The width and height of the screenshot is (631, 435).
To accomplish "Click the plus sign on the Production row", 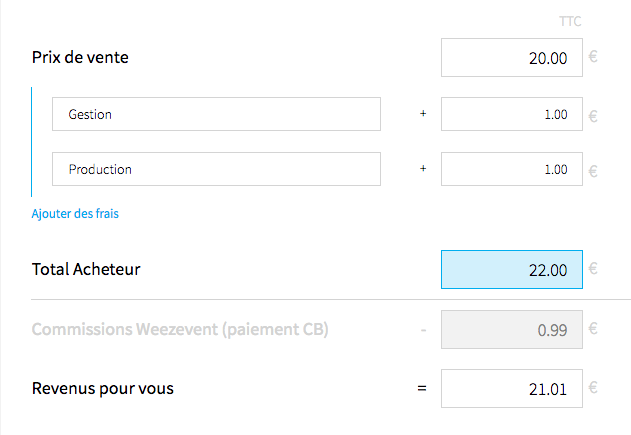I will (x=422, y=169).
